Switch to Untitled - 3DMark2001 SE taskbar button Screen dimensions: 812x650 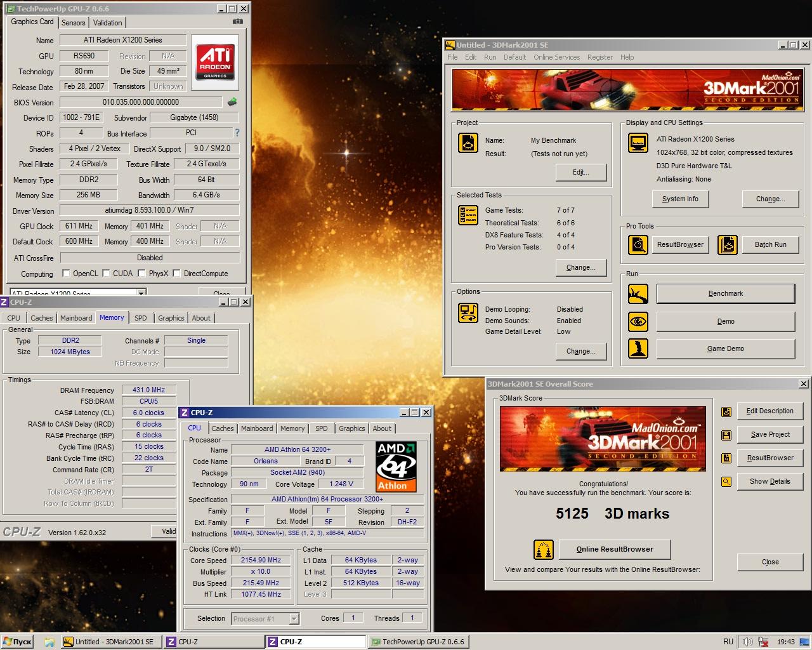click(110, 642)
